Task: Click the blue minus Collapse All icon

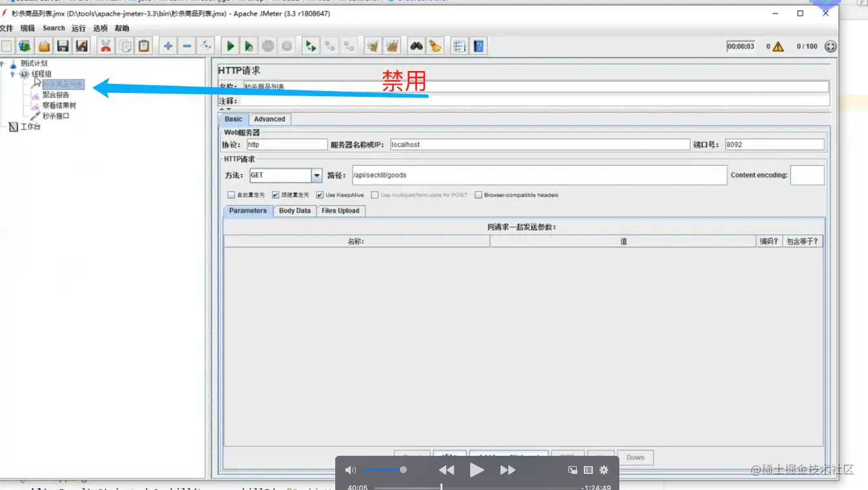Action: point(187,46)
